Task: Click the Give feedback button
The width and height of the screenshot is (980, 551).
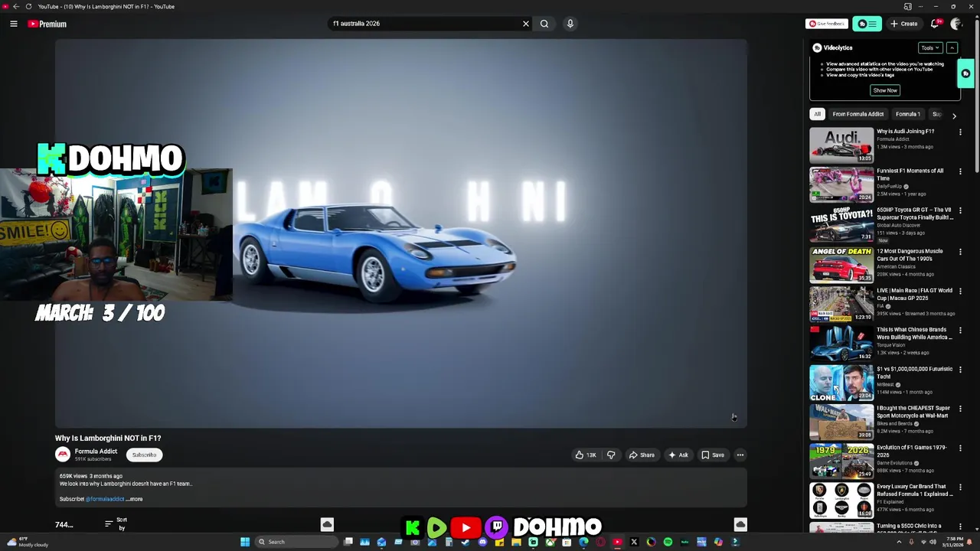Action: tap(827, 24)
